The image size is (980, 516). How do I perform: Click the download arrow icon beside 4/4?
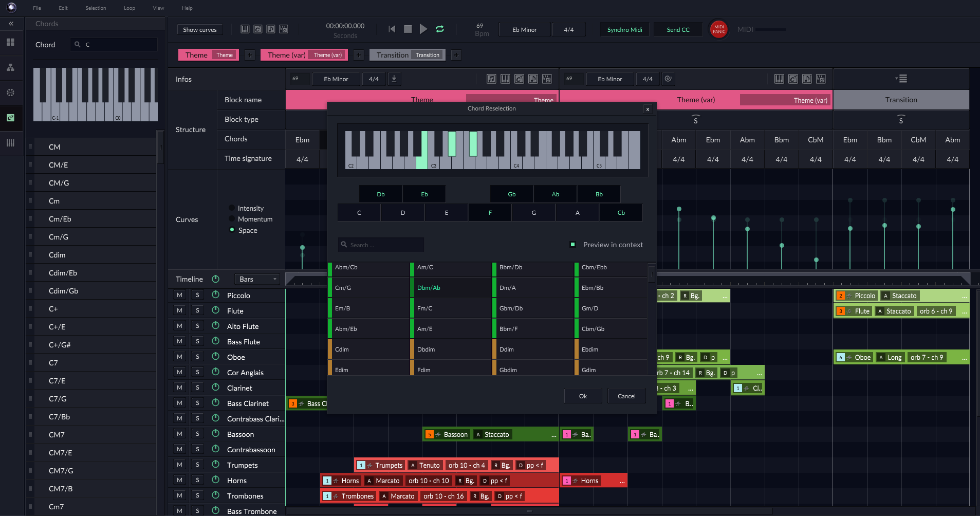click(394, 79)
